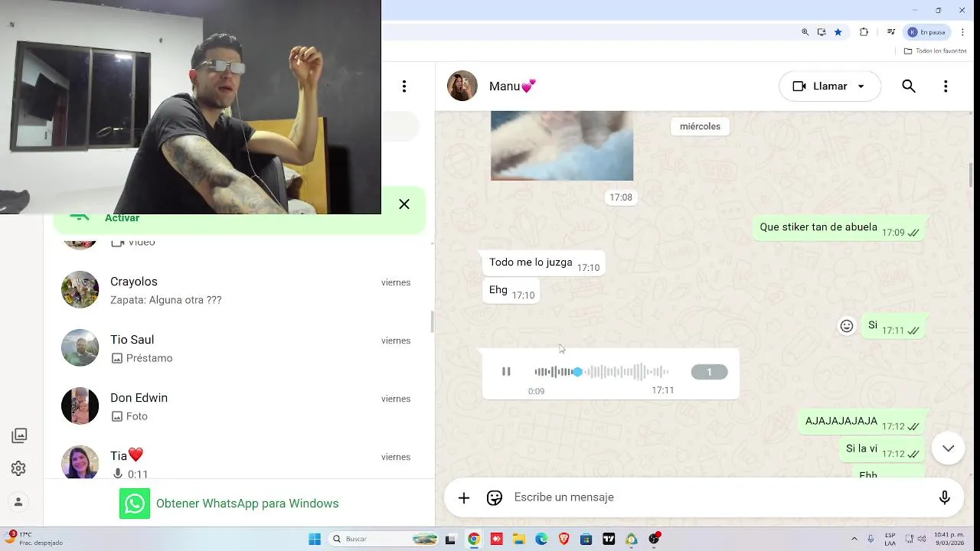980x551 pixels.
Task: Open the emoji and sticker picker
Action: (x=495, y=498)
